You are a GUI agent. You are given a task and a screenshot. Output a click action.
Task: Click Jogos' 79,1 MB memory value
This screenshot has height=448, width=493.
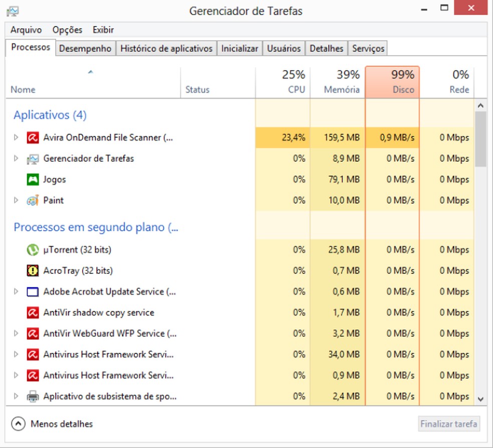344,179
